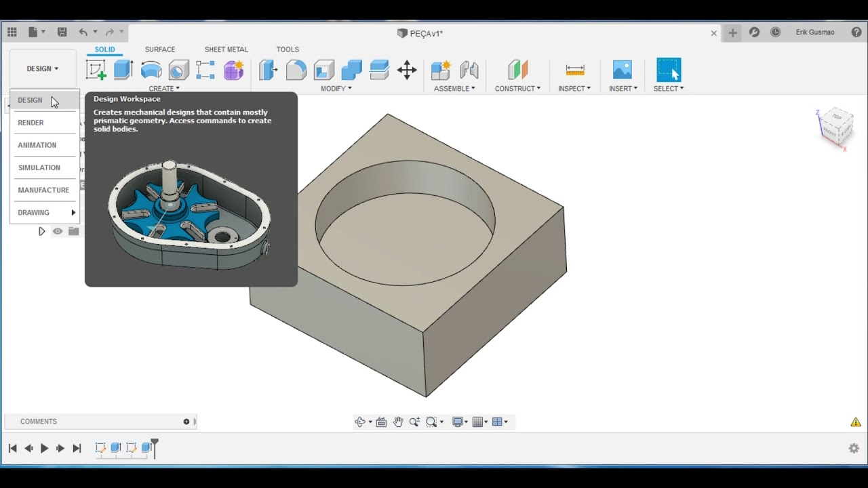Select the Shell tool

click(324, 70)
